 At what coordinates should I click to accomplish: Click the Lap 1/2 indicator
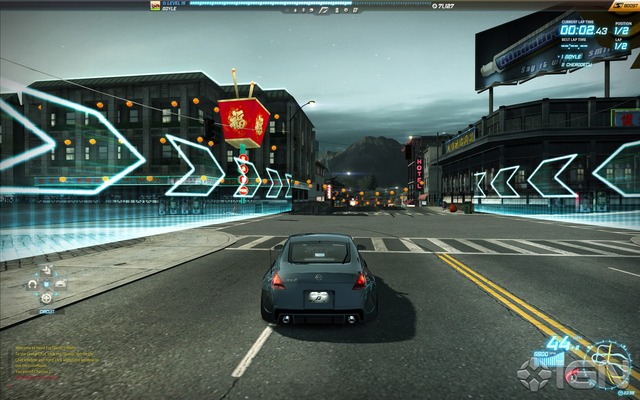(621, 45)
